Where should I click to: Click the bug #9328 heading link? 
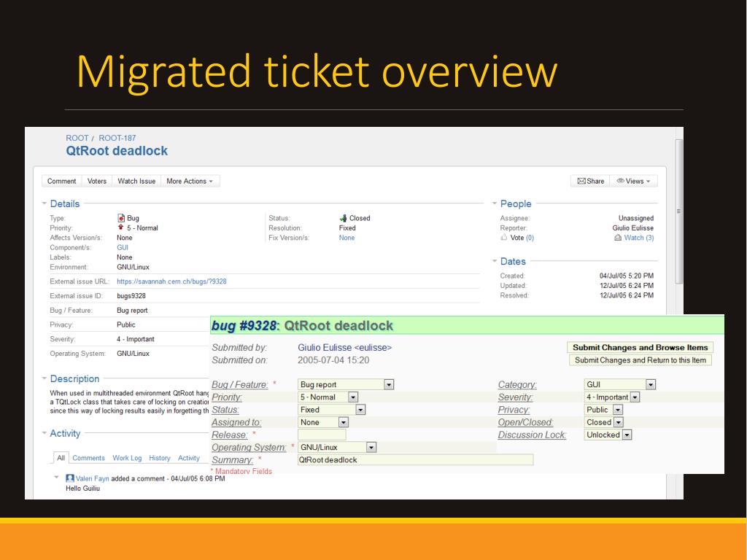[244, 326]
